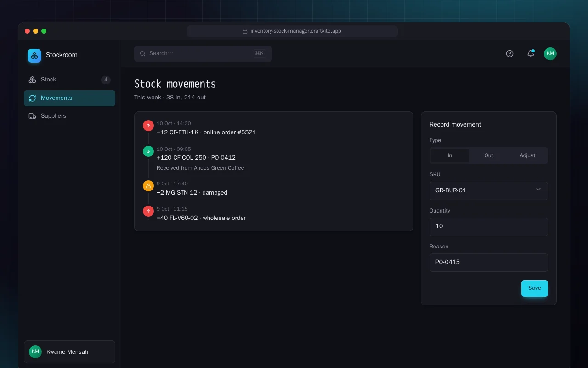Set movement type to Adjust
Screen dimensions: 588x368
pos(527,155)
